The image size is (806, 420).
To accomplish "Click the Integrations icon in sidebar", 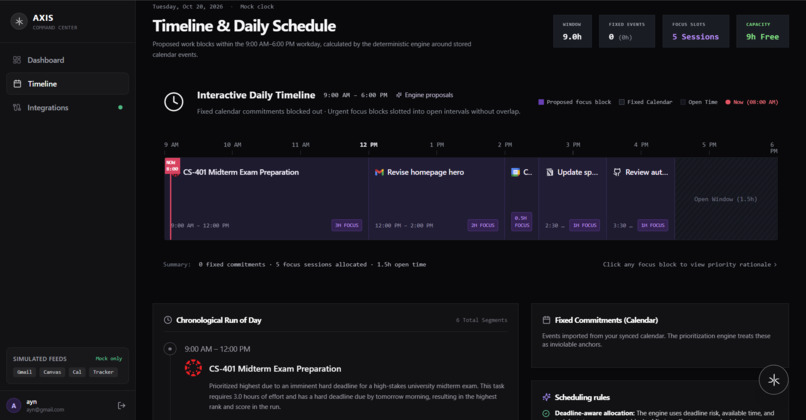I will (x=17, y=107).
